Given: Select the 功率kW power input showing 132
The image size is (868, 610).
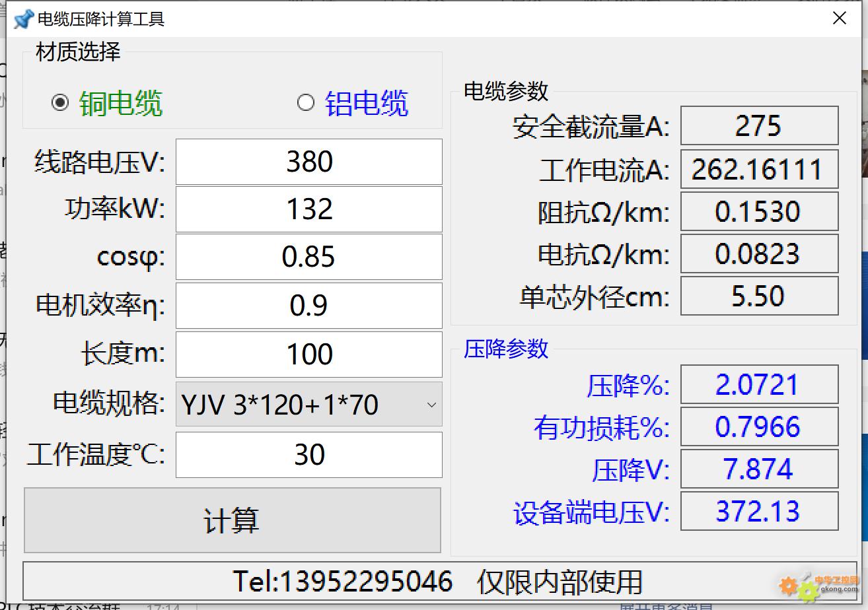Looking at the screenshot, I should click(308, 209).
